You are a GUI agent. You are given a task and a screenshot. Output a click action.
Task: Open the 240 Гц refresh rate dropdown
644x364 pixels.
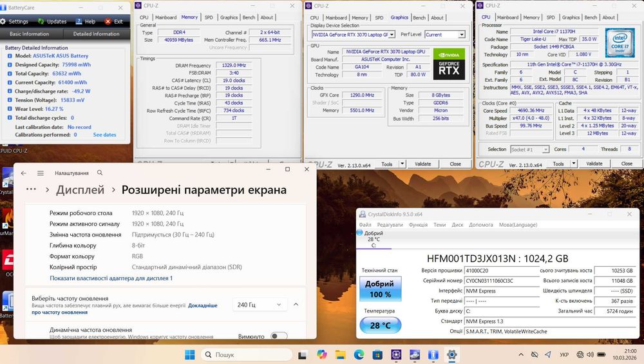(259, 305)
